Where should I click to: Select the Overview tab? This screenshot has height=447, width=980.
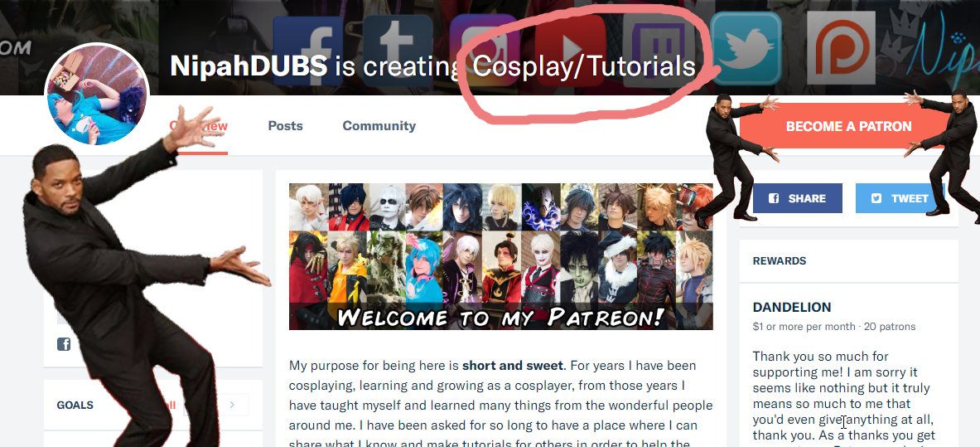[198, 126]
